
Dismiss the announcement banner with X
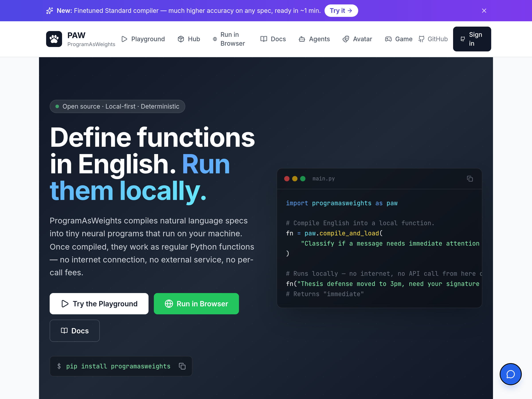click(484, 11)
